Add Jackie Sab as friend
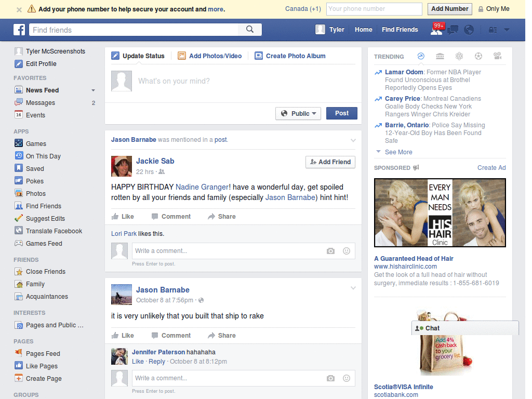532x399 pixels. [330, 162]
